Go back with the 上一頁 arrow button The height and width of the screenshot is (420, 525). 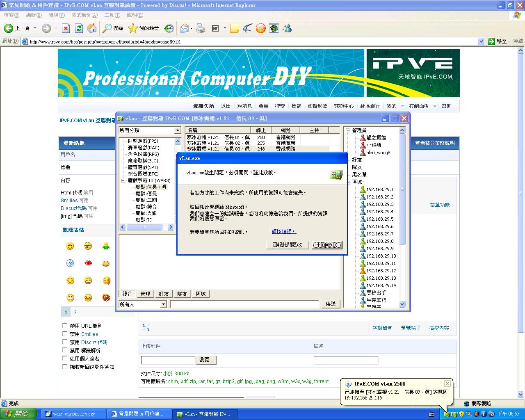click(17, 28)
